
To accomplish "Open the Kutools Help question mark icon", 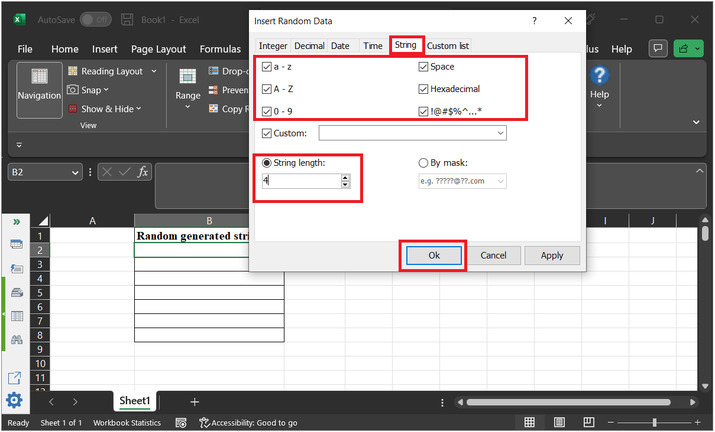I will [599, 76].
